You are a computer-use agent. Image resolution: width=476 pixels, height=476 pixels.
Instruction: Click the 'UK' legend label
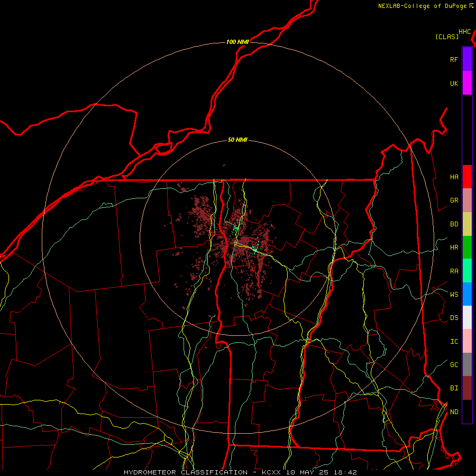click(x=454, y=83)
